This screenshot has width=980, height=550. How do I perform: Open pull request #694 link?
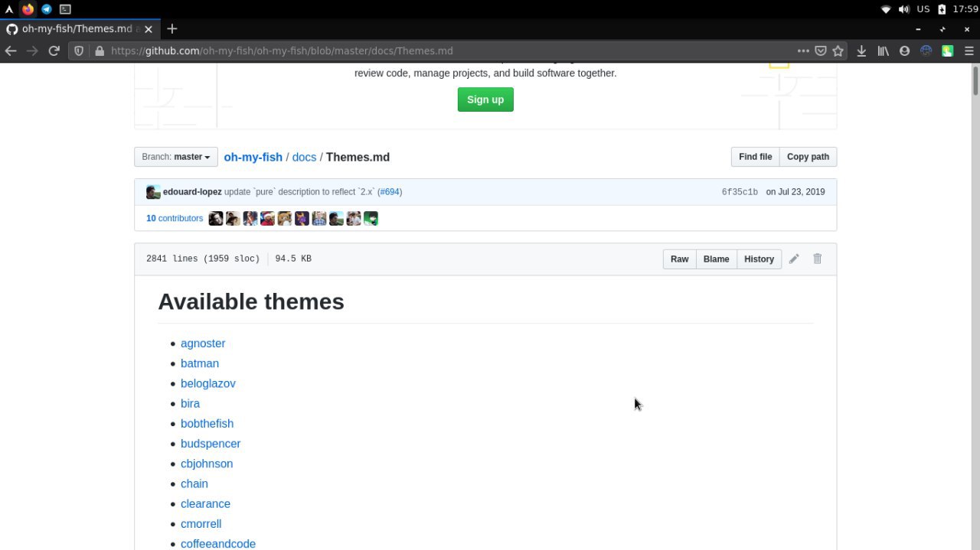pos(390,192)
